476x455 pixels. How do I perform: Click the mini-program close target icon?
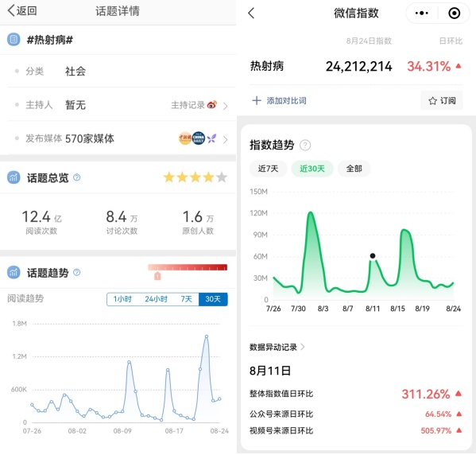[x=454, y=13]
